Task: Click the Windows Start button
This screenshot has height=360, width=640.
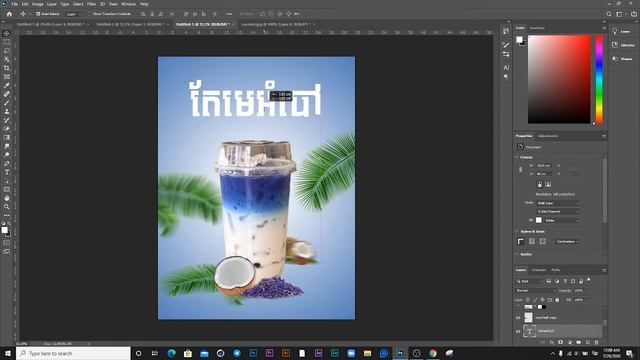Action: (x=8, y=353)
